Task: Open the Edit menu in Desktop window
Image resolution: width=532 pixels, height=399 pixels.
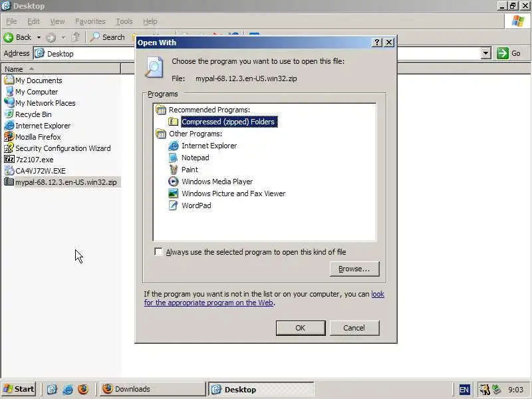Action: [x=33, y=21]
